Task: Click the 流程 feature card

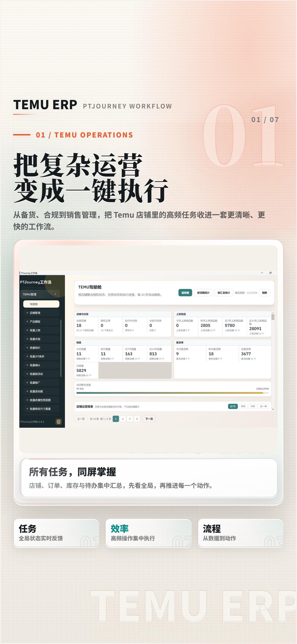Action: (x=241, y=533)
